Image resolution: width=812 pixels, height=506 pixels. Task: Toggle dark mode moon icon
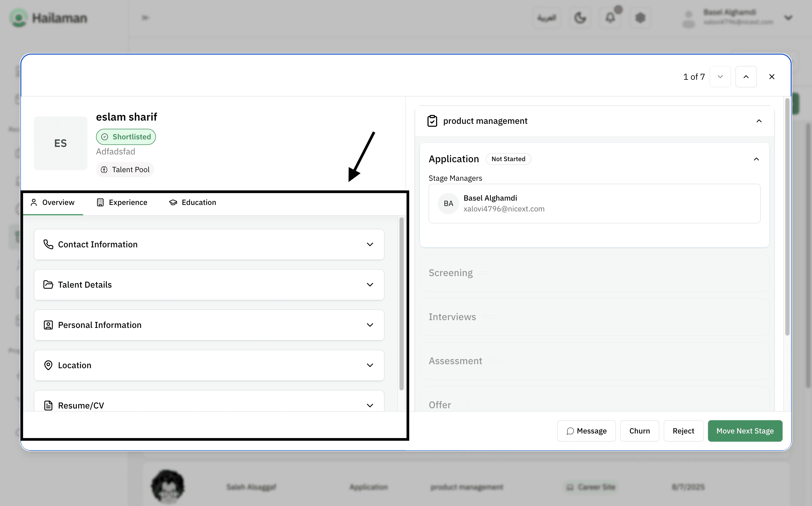pyautogui.click(x=580, y=17)
